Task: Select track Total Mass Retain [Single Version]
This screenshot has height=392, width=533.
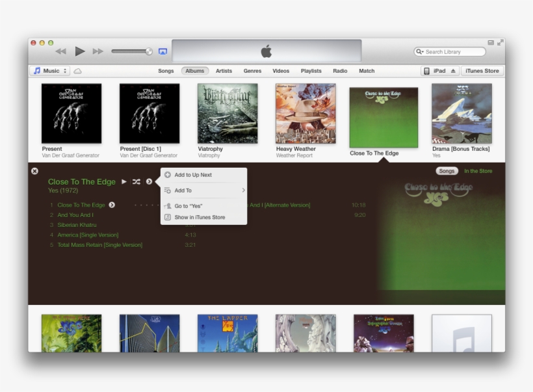Action: coord(99,245)
